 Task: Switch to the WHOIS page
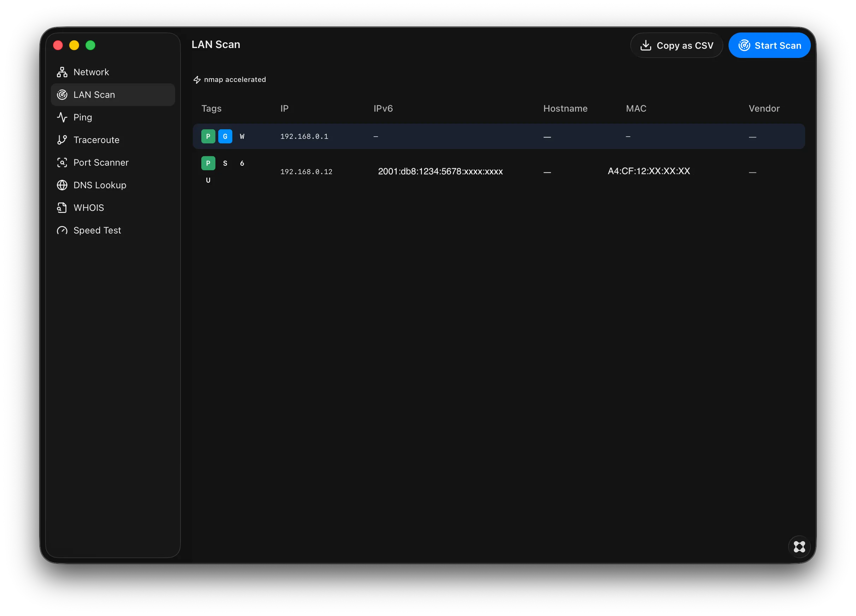pos(113,208)
